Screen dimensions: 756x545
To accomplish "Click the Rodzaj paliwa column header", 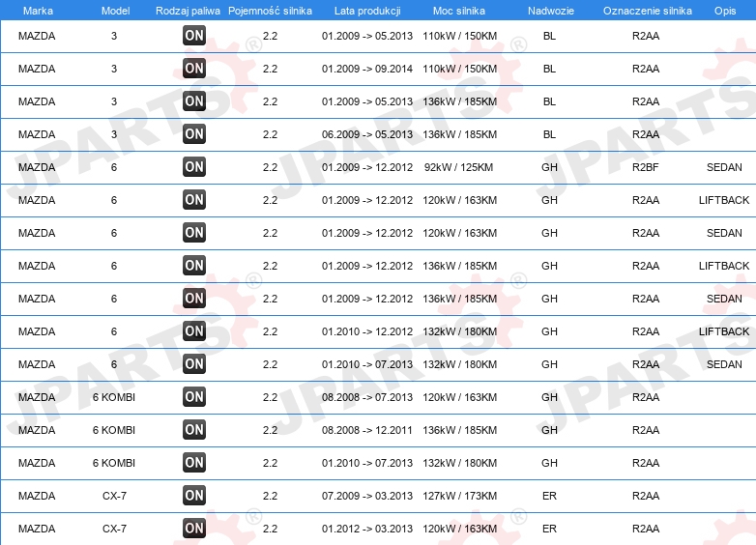I will click(188, 11).
